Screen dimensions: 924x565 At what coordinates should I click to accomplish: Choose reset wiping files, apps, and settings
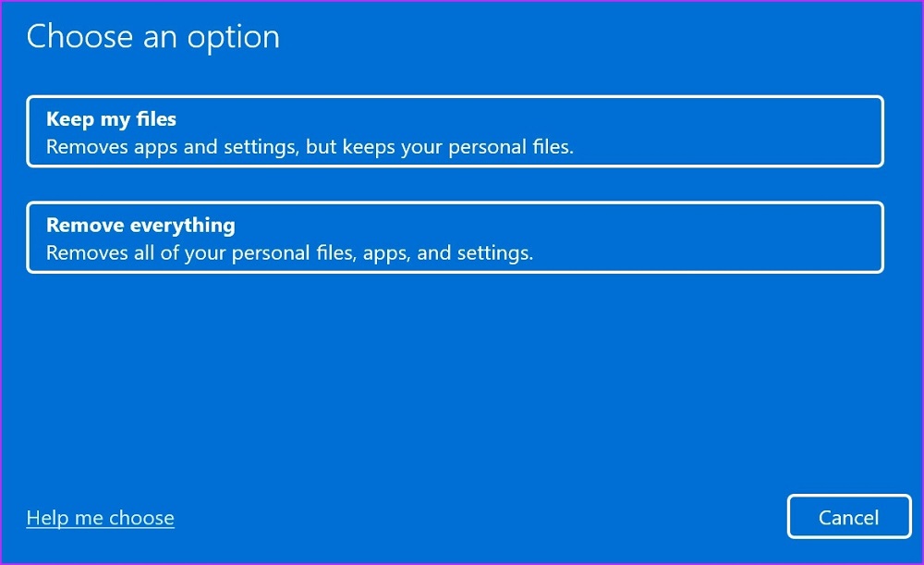pos(455,238)
